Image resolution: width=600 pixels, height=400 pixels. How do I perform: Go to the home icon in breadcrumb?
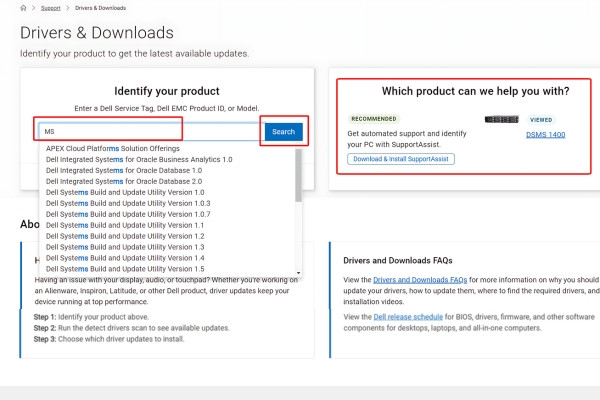click(x=23, y=8)
